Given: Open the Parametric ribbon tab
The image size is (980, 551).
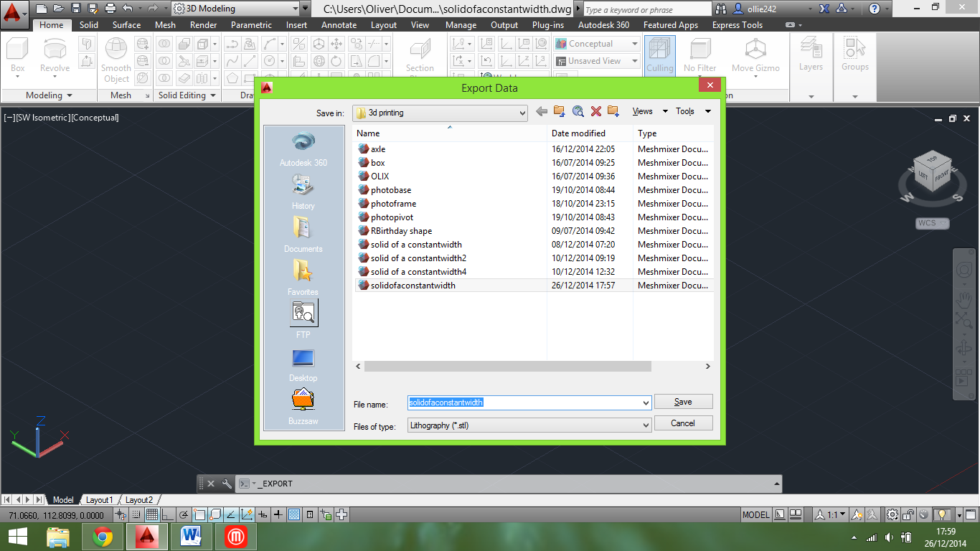Looking at the screenshot, I should 251,24.
